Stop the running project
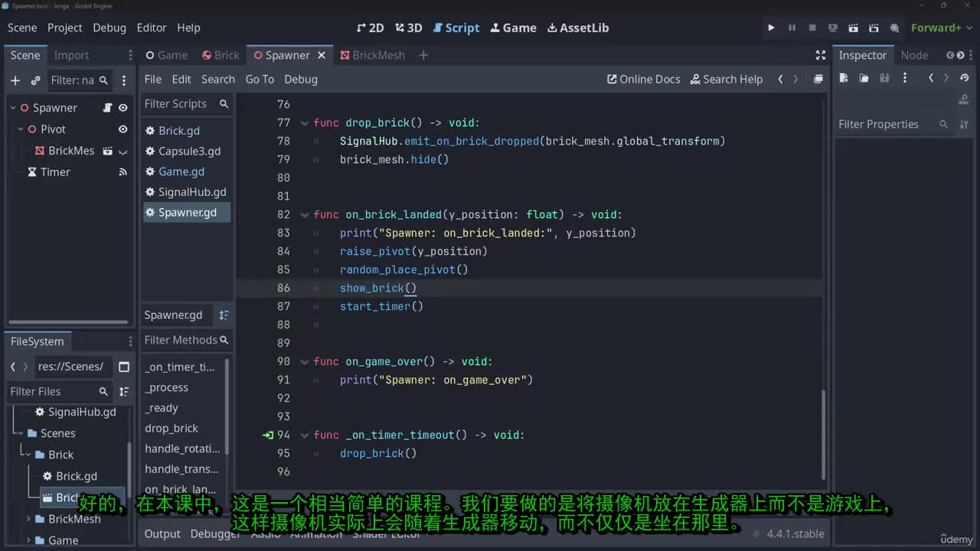The width and height of the screenshot is (980, 551). [812, 28]
